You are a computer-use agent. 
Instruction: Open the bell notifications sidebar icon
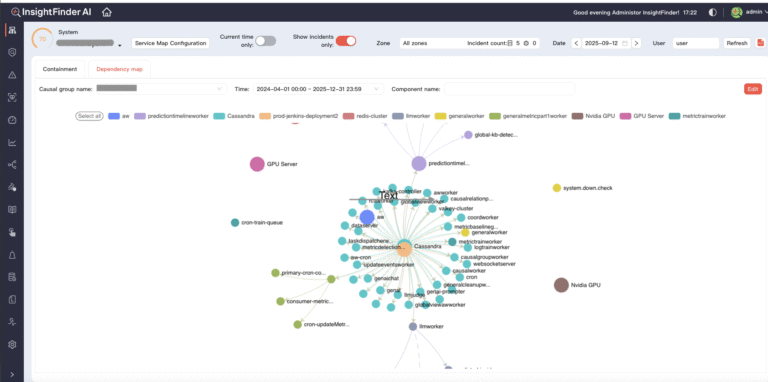[x=12, y=255]
